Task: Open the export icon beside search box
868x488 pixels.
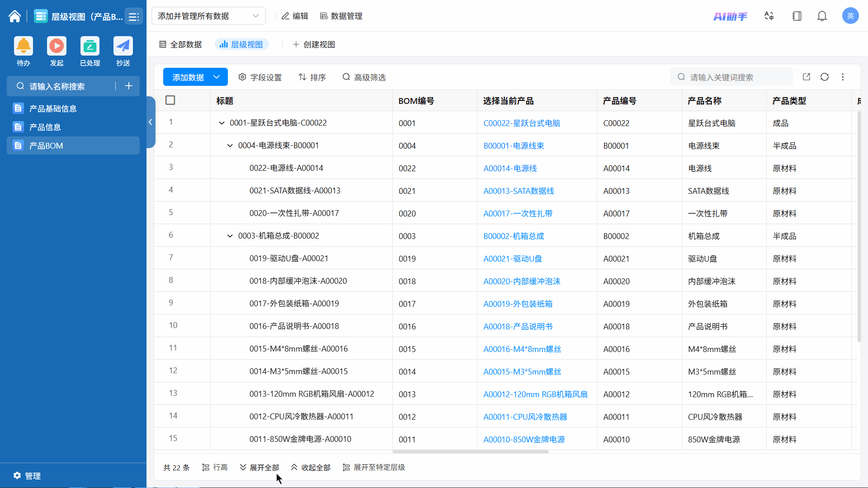Action: point(806,77)
